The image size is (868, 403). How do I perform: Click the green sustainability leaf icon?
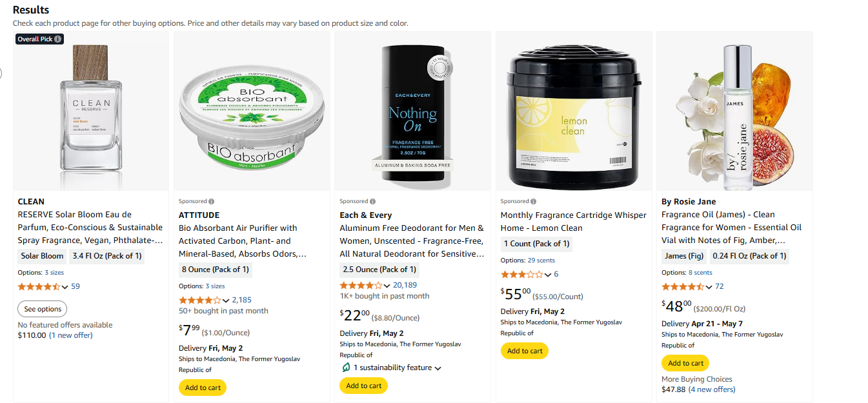pyautogui.click(x=346, y=368)
